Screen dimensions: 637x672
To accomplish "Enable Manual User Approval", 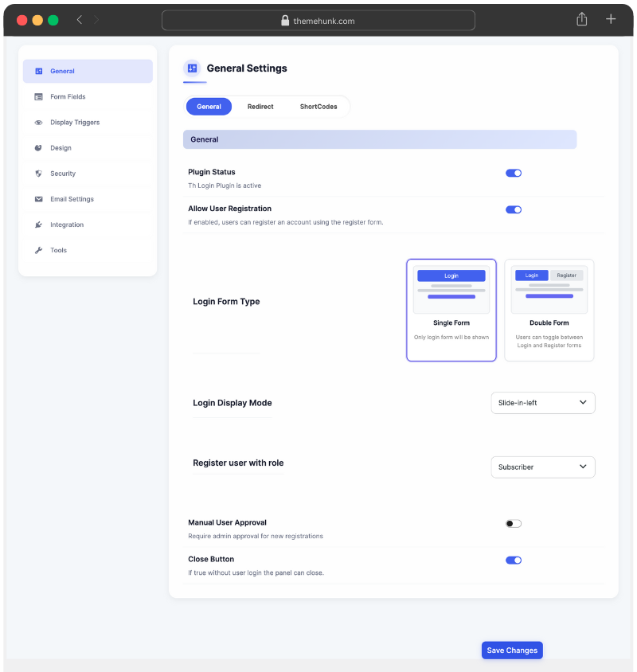I will tap(514, 523).
